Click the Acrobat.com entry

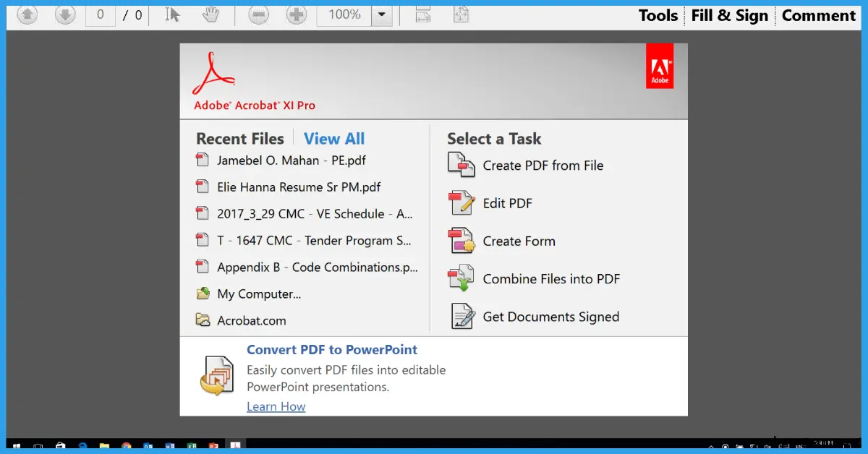pos(252,321)
